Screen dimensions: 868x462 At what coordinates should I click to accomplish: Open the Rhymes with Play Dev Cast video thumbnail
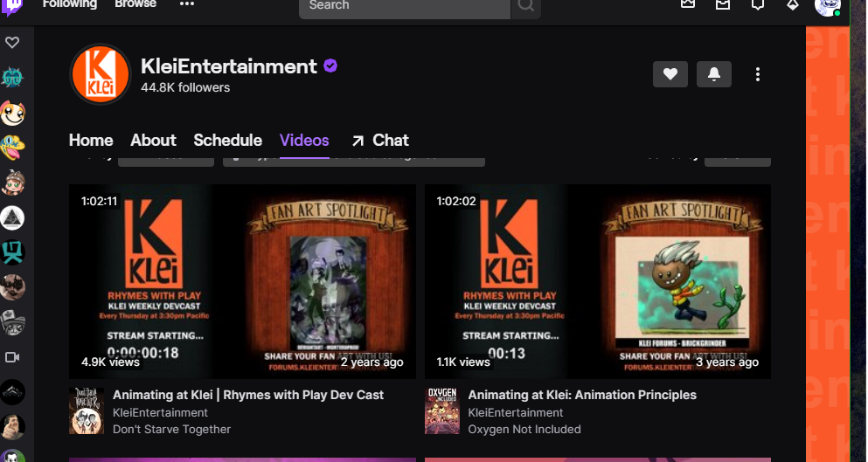click(242, 281)
